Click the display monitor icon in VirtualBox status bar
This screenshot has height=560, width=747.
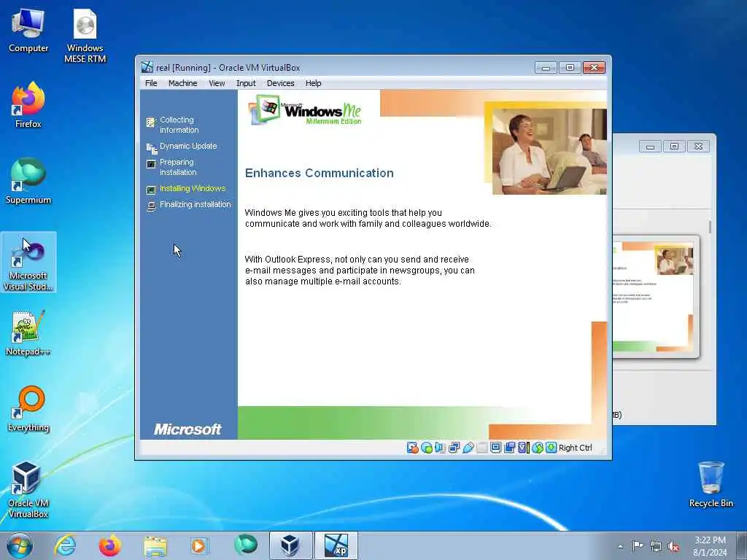[495, 448]
